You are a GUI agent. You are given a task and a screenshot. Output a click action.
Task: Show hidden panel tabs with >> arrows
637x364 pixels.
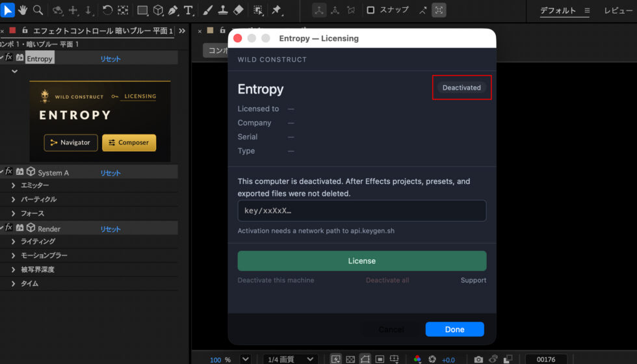[x=182, y=31]
